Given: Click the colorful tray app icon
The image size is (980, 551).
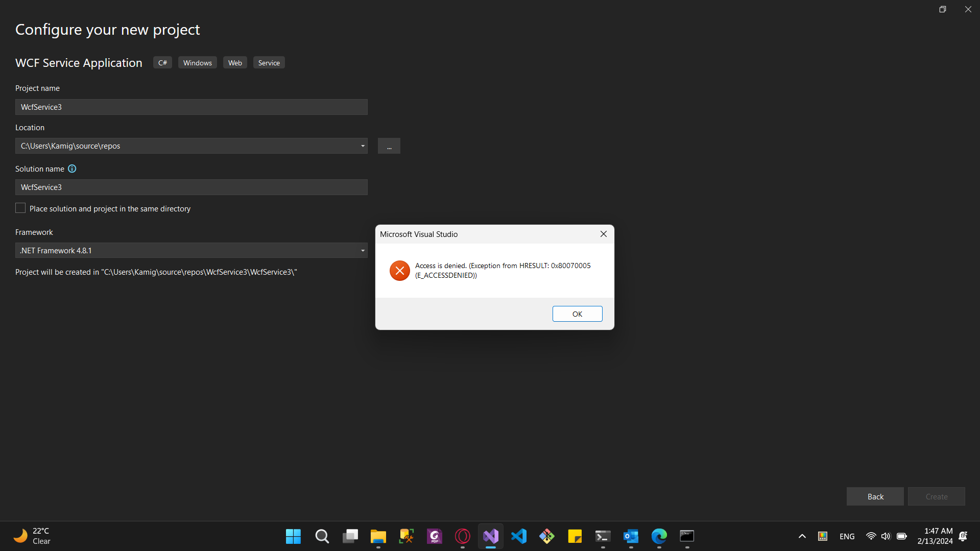Looking at the screenshot, I should click(x=822, y=536).
